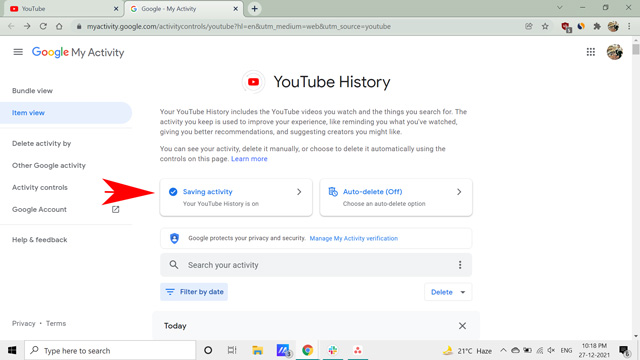Click the ENG language indicator
The height and width of the screenshot is (360, 640).
tap(566, 350)
